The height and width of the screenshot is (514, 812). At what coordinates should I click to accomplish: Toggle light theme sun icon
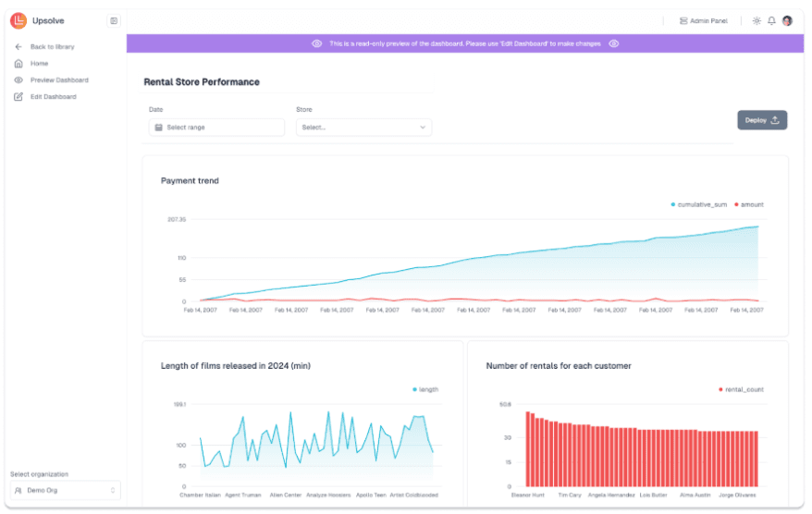[x=757, y=20]
